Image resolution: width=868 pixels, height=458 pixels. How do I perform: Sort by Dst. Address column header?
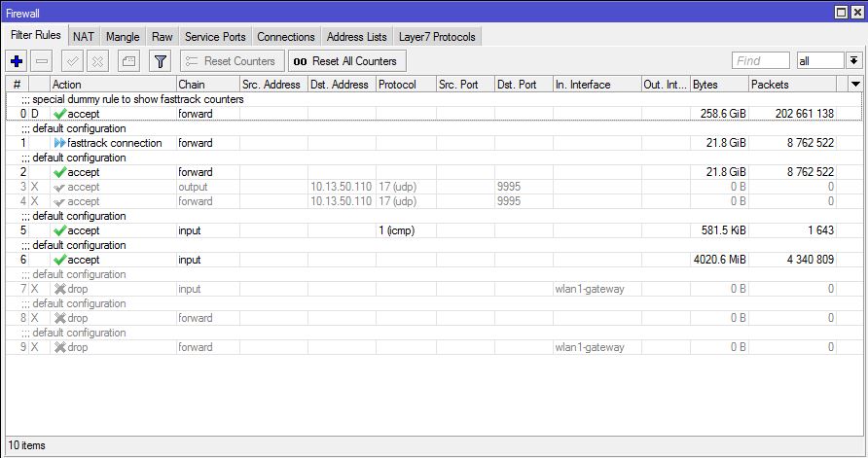(x=342, y=84)
